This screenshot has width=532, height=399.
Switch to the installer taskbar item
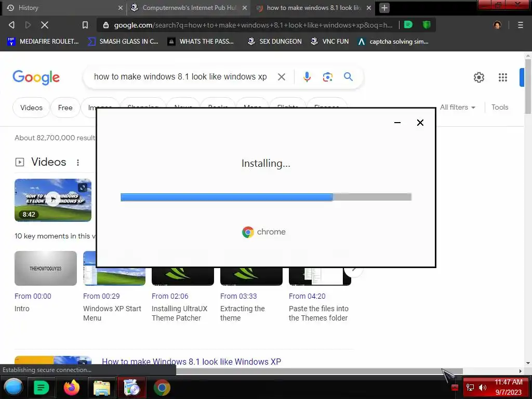131,388
